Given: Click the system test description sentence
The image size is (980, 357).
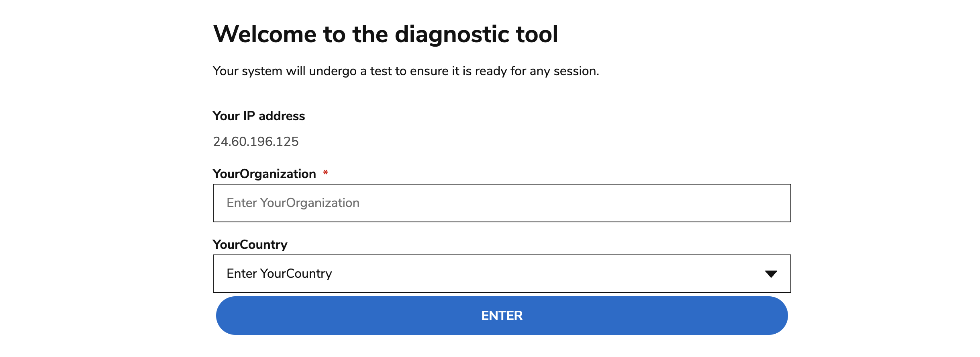Looking at the screenshot, I should pyautogui.click(x=406, y=71).
